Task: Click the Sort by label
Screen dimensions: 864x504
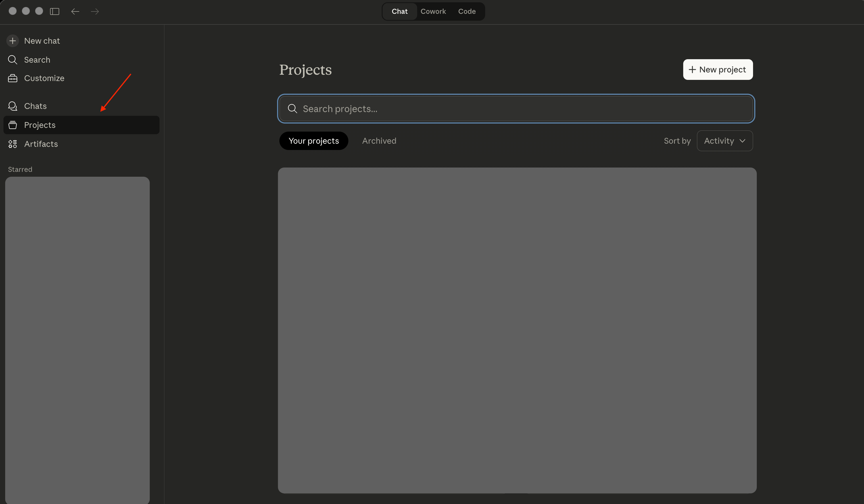Action: [x=677, y=141]
